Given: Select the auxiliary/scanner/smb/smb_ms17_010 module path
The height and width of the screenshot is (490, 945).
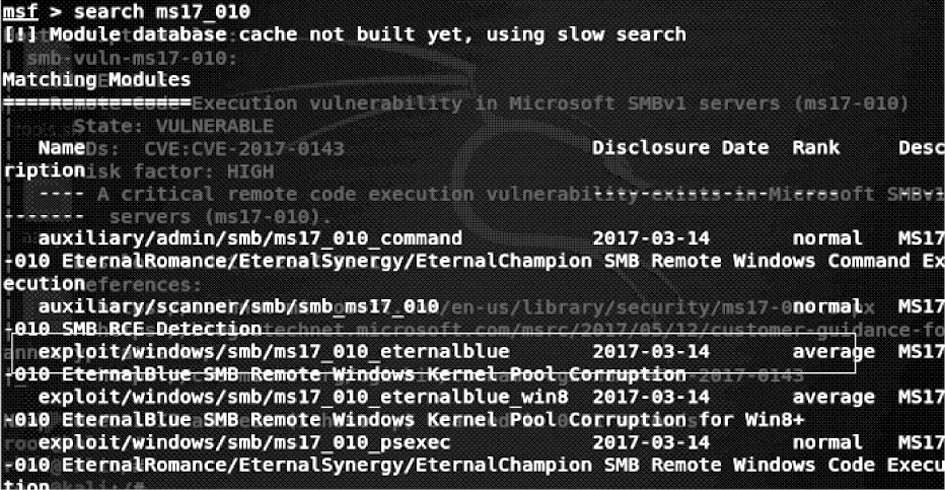Looking at the screenshot, I should tap(238, 307).
